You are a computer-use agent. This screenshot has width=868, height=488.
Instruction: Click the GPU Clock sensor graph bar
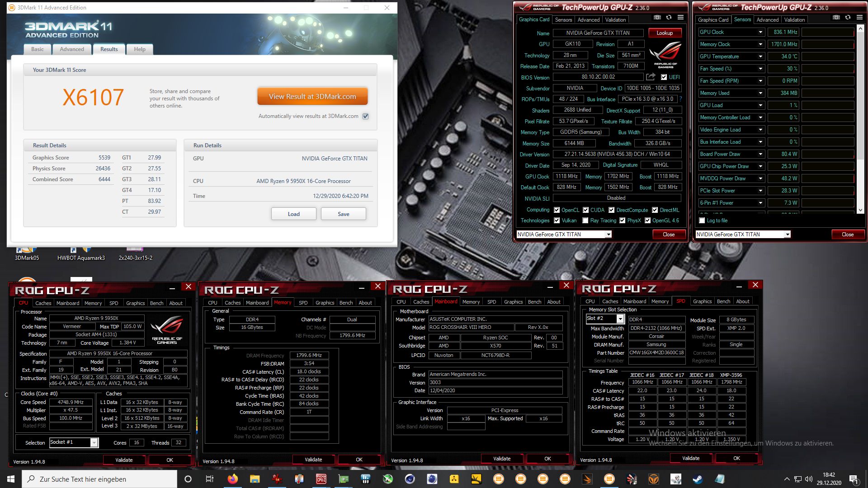point(828,32)
